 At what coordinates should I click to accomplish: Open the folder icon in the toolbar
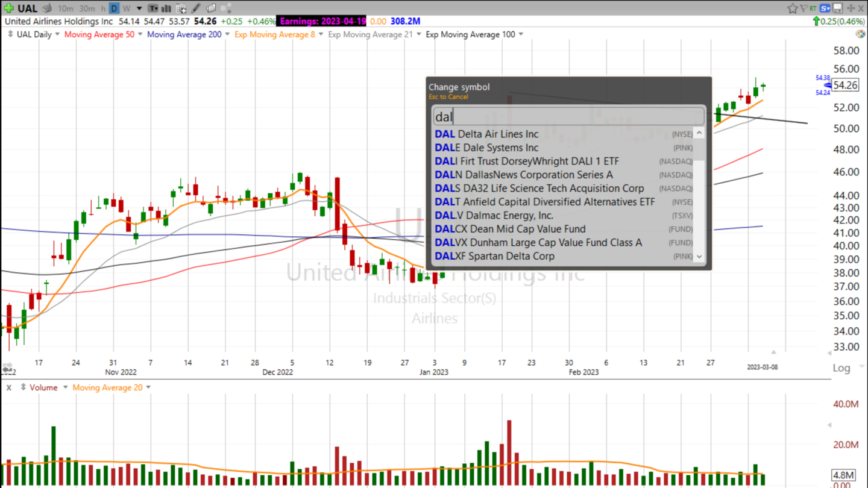coord(211,8)
